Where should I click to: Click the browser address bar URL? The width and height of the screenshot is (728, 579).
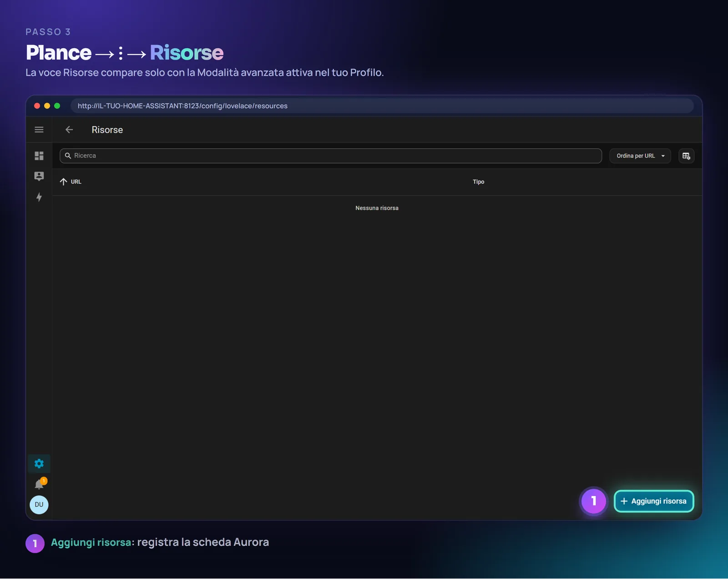pos(182,106)
